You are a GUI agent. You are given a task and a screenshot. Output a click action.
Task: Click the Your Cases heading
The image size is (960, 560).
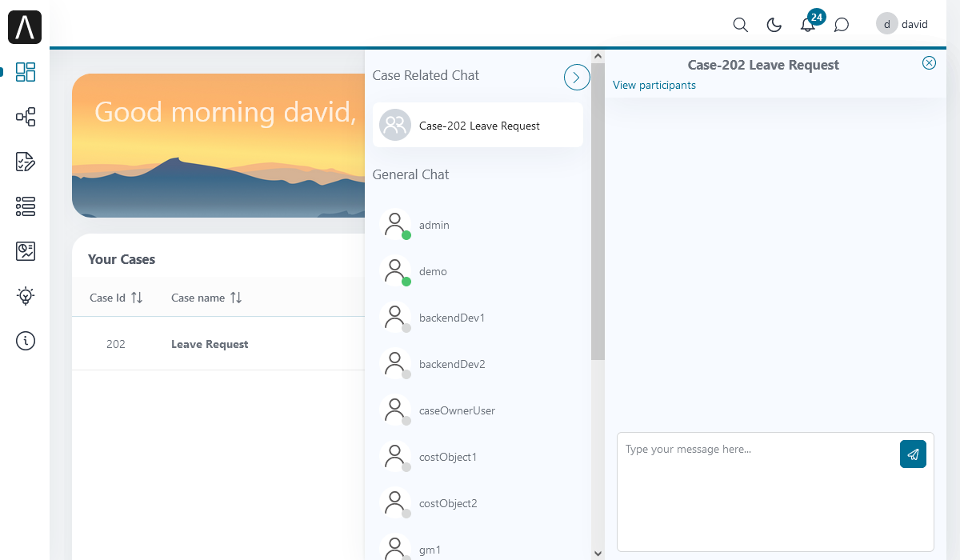tap(122, 259)
